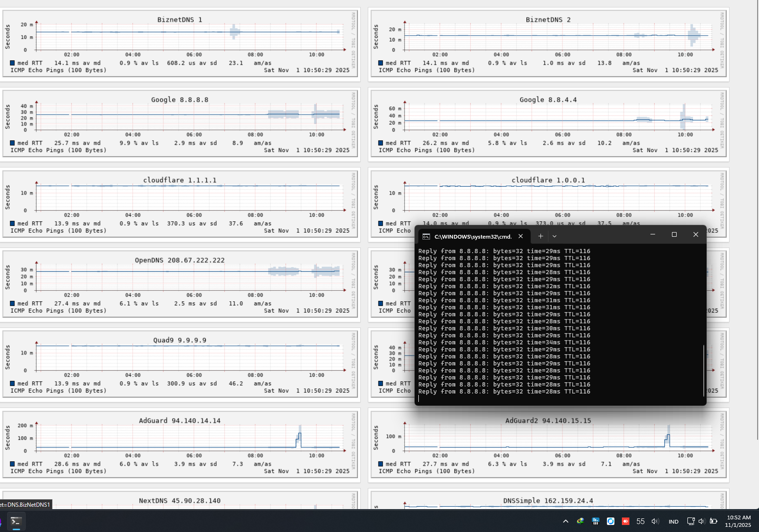Image resolution: width=759 pixels, height=532 pixels.
Task: Open the clock showing 10:52 AM
Action: (x=738, y=521)
